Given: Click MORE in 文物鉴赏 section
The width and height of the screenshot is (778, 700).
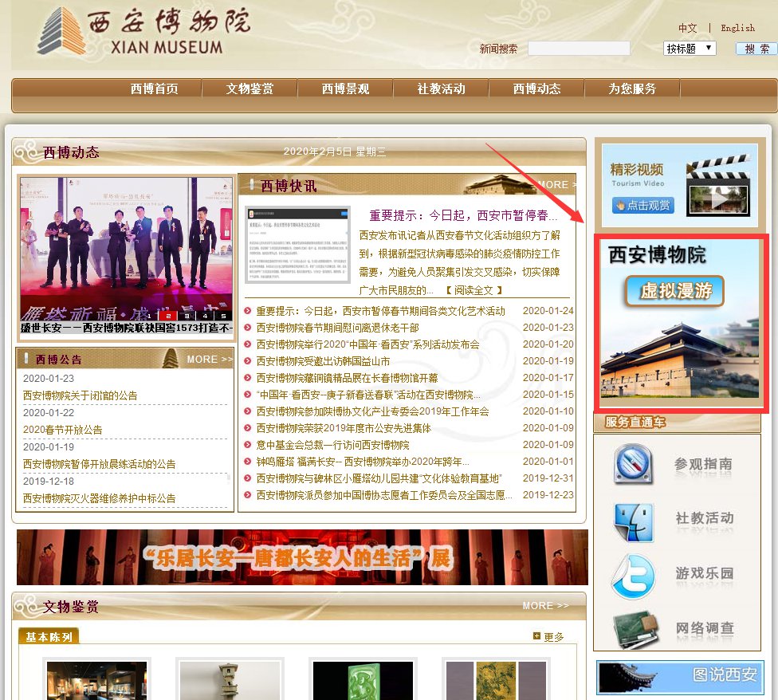Looking at the screenshot, I should point(545,606).
